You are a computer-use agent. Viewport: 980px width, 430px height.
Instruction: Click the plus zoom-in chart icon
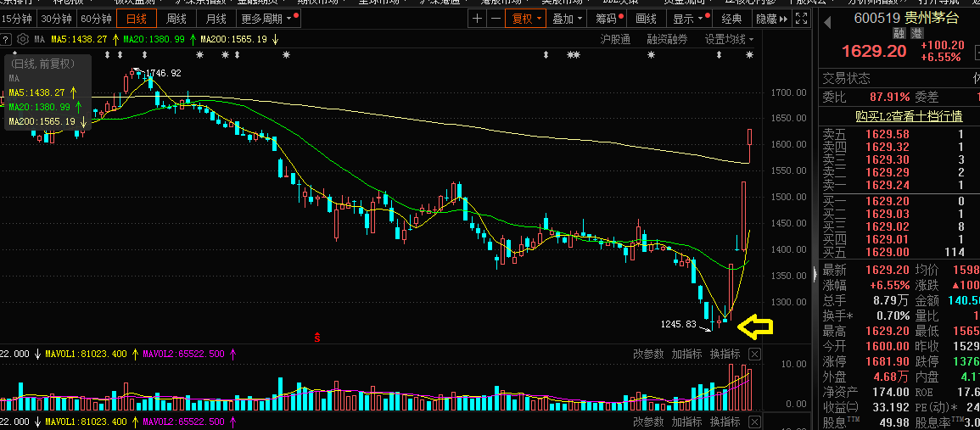click(478, 19)
